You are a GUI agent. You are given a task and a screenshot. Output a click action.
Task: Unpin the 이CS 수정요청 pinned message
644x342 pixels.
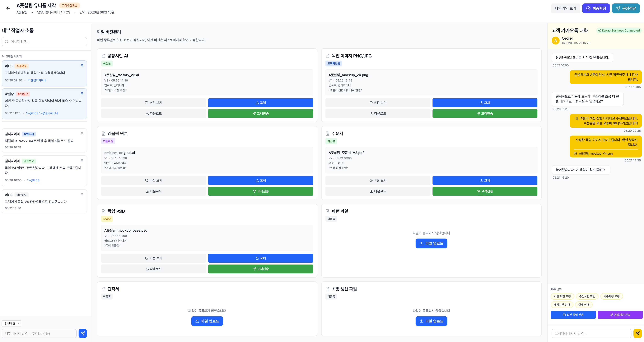[x=82, y=65]
